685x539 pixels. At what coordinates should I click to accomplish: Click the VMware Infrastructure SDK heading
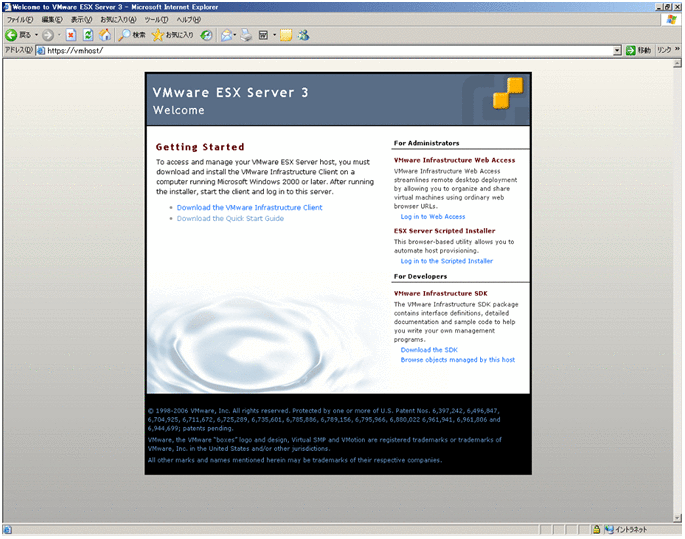pyautogui.click(x=440, y=294)
